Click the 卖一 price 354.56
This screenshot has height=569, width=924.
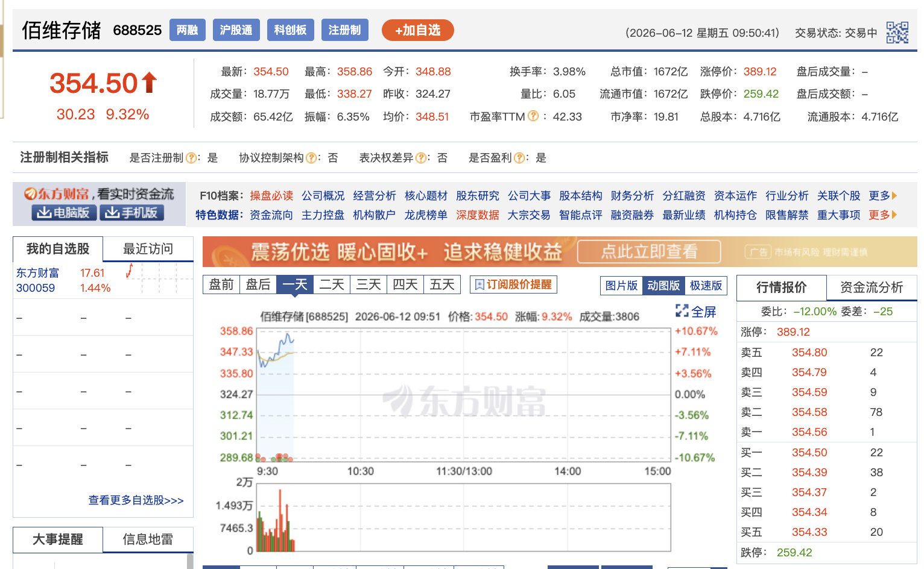[x=809, y=432]
